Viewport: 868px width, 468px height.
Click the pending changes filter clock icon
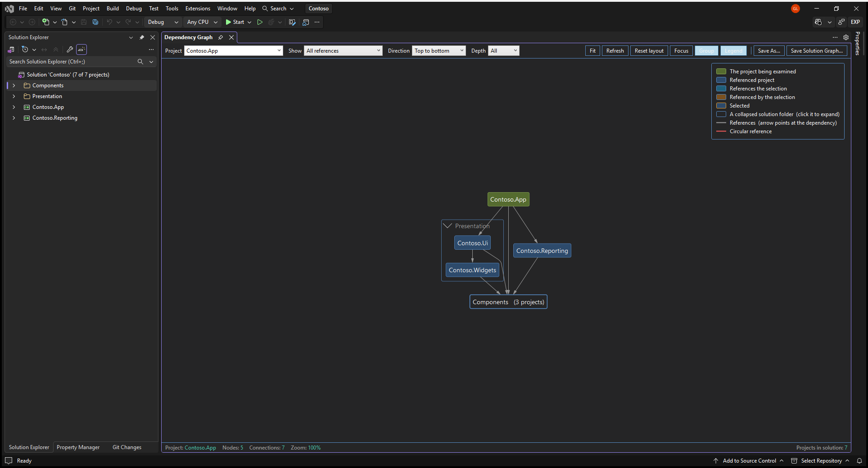(x=25, y=49)
